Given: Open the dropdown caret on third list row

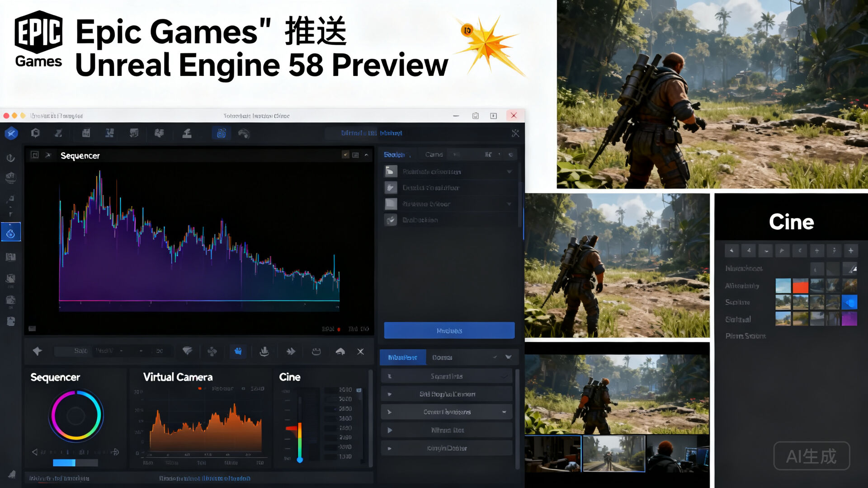Looking at the screenshot, I should tap(504, 412).
